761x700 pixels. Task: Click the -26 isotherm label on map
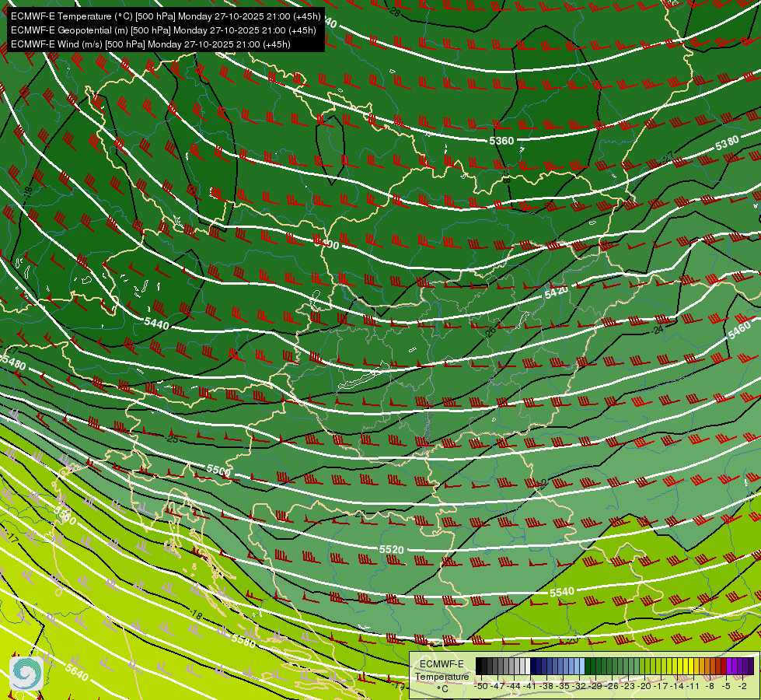(x=490, y=331)
